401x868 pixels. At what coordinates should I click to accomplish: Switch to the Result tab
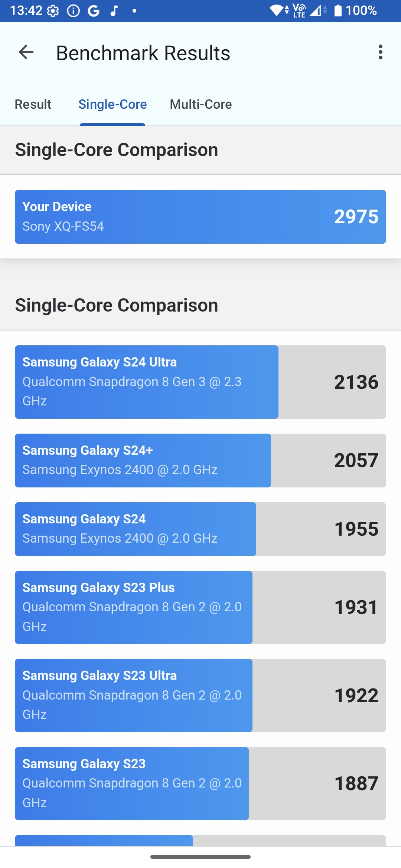pyautogui.click(x=33, y=104)
